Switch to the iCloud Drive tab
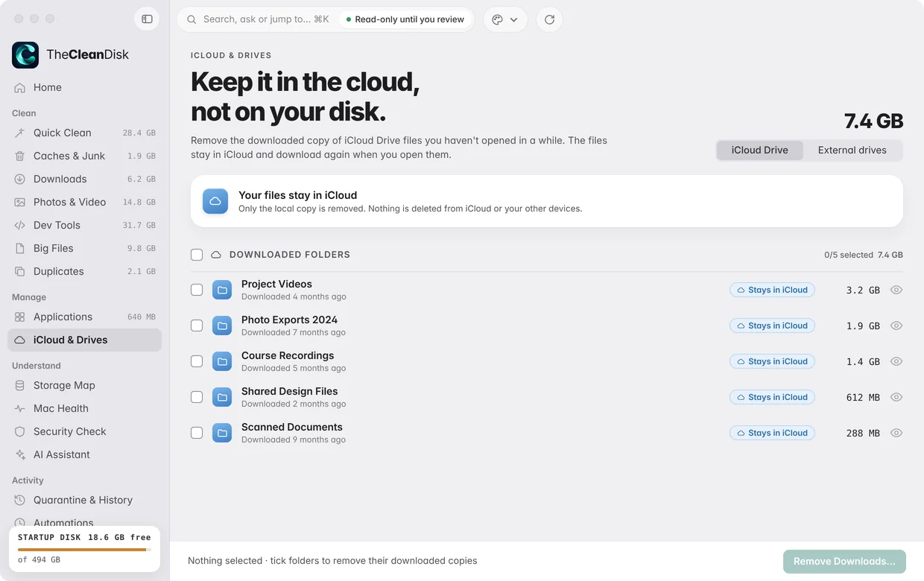 coord(759,150)
